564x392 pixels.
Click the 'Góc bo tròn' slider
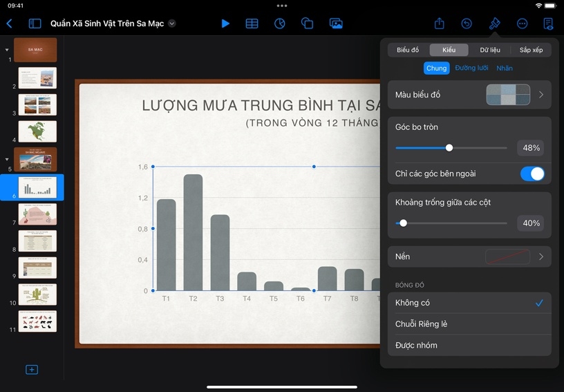click(449, 148)
